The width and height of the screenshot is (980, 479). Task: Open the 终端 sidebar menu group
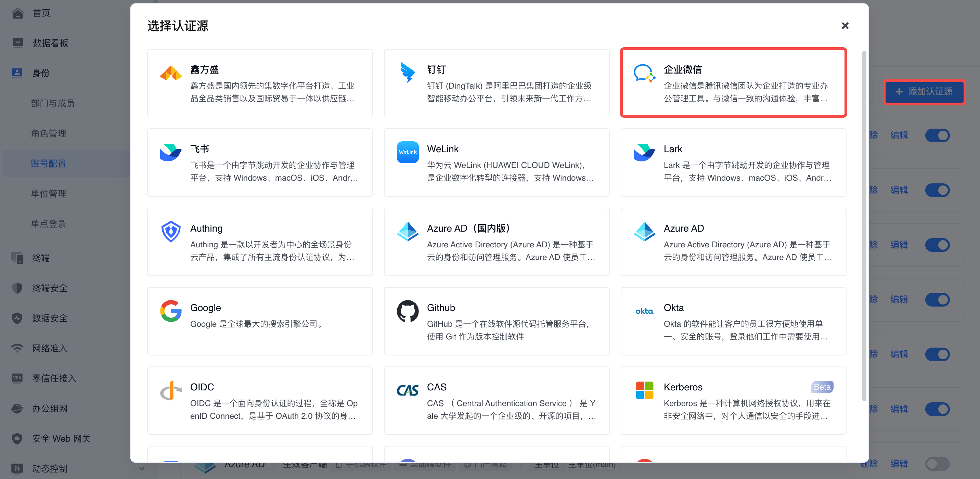[41, 258]
